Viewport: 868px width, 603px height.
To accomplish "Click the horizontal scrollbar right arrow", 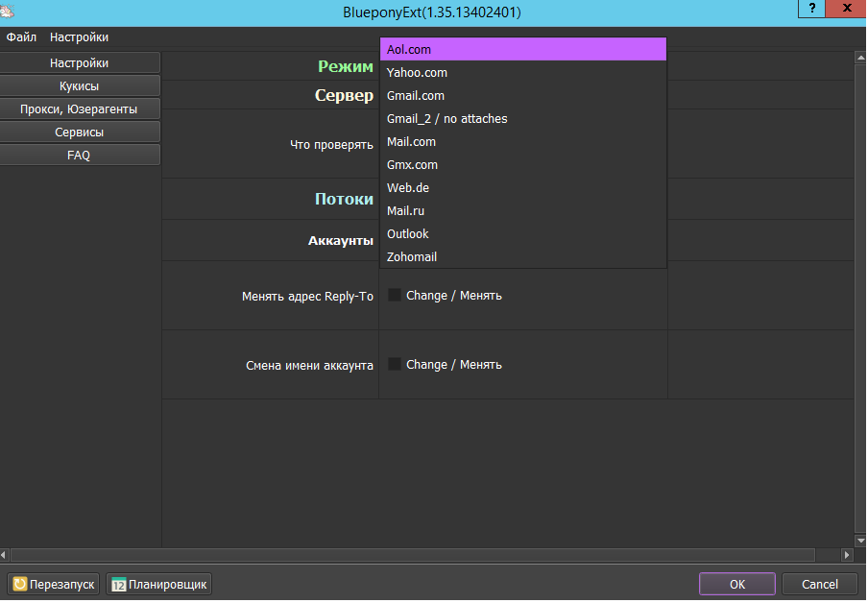I will [x=848, y=554].
